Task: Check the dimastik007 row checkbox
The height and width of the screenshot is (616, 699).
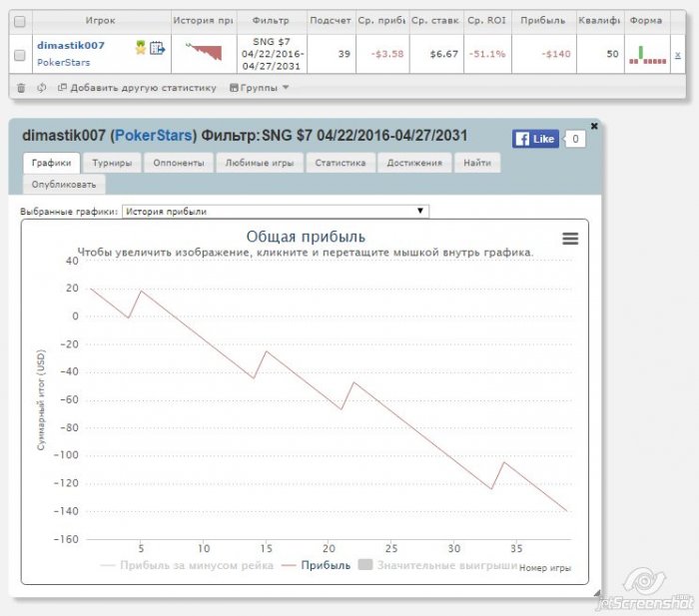Action: tap(20, 54)
